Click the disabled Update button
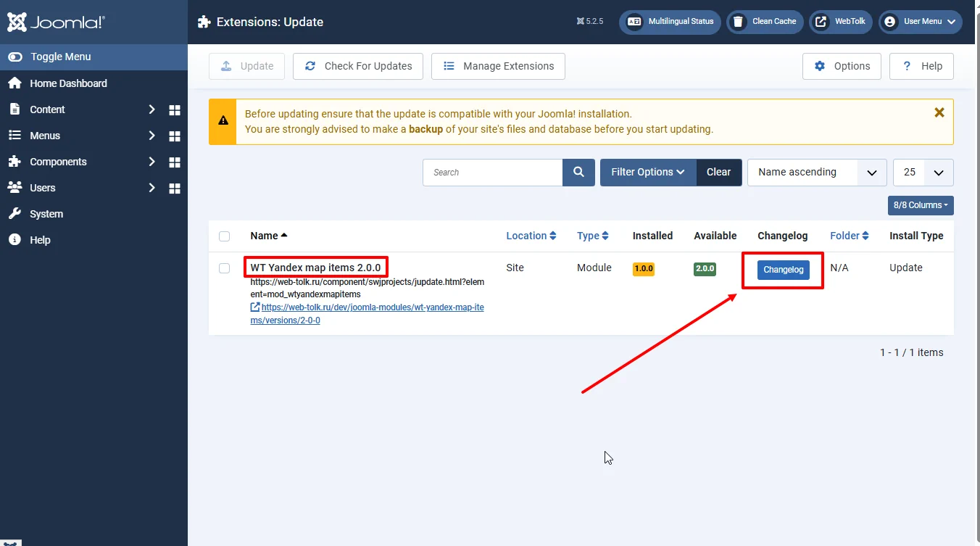 (x=246, y=66)
